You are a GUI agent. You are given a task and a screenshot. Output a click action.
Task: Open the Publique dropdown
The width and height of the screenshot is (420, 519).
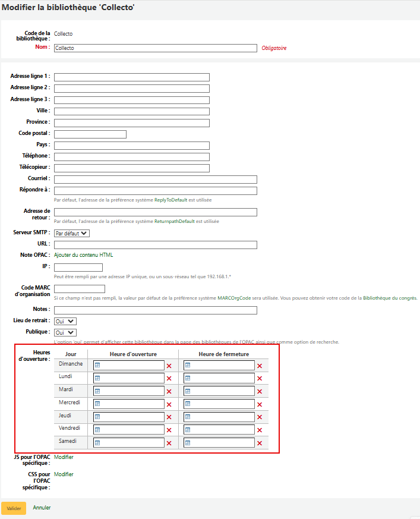coord(65,333)
